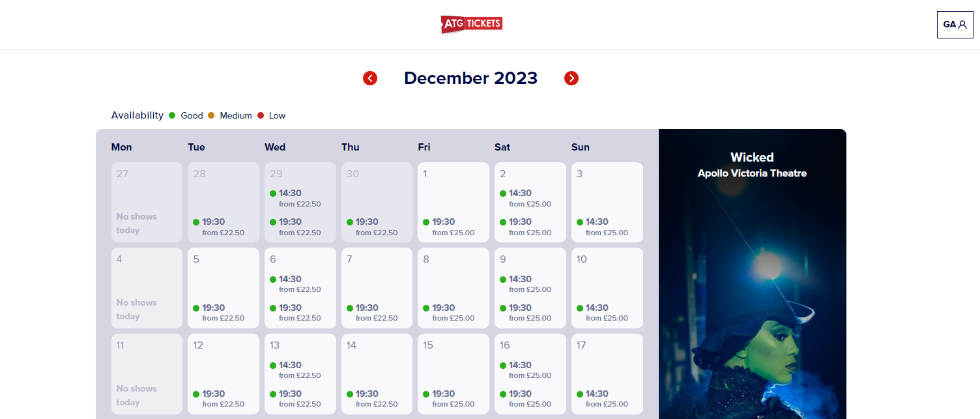Open the GA user account menu
This screenshot has height=419, width=980.
pyautogui.click(x=955, y=25)
